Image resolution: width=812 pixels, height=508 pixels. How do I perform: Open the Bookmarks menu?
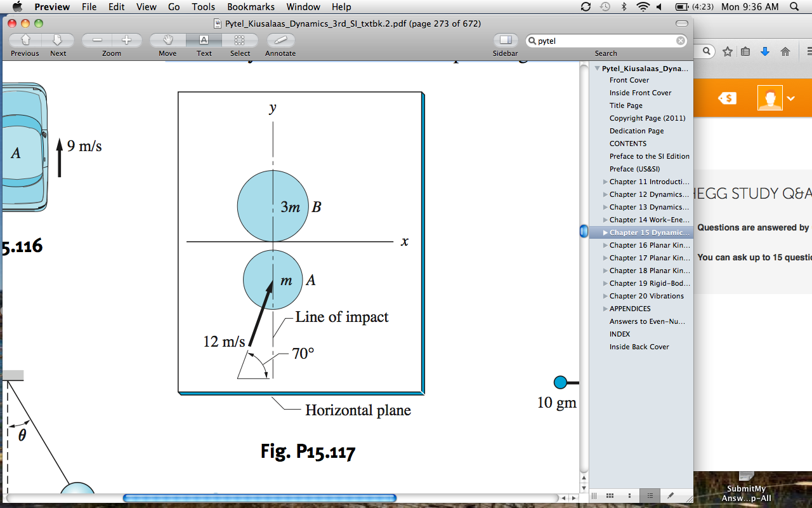[x=251, y=7]
